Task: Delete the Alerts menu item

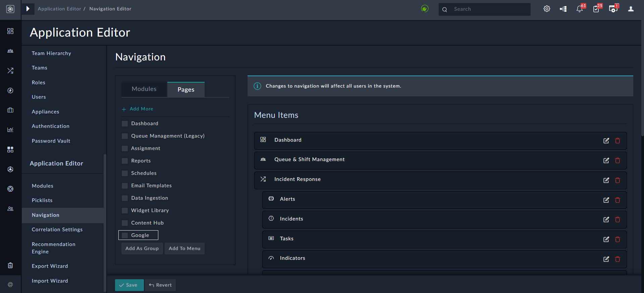Action: [x=618, y=200]
